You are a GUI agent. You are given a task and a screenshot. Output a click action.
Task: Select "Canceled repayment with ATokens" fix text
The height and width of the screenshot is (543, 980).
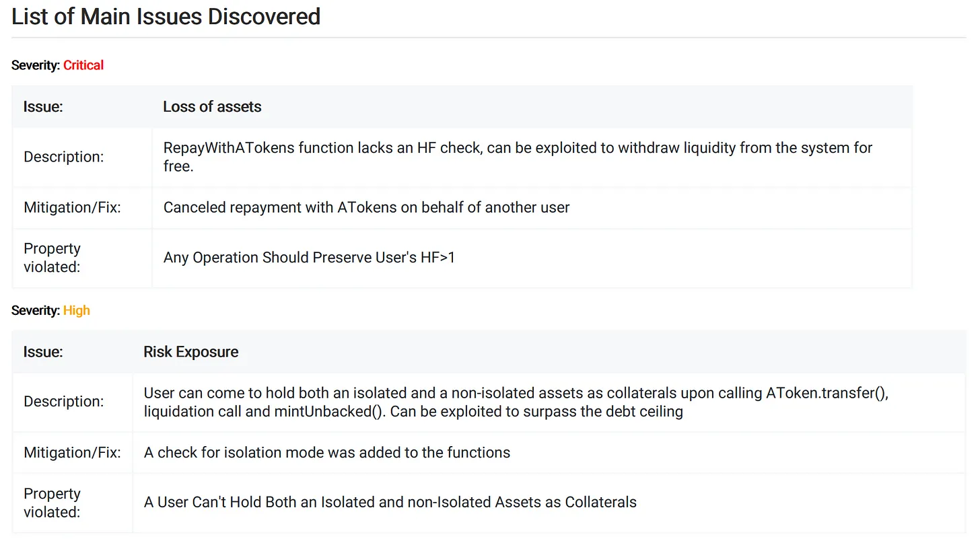[x=366, y=207]
